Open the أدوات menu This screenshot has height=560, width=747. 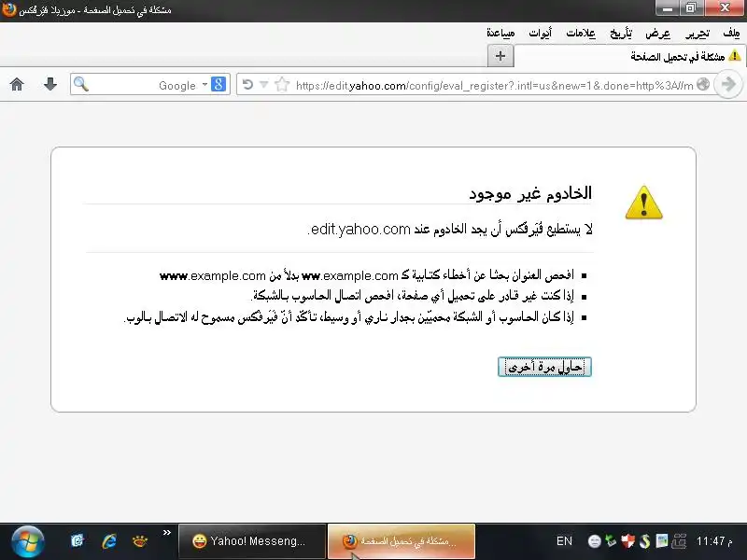[x=541, y=33]
